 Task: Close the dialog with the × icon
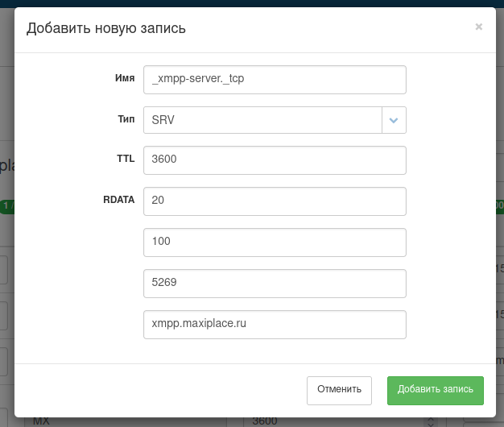click(x=478, y=27)
